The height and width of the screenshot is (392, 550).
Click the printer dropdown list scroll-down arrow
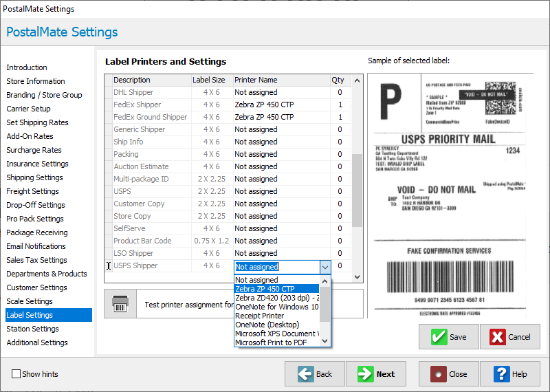coord(324,341)
